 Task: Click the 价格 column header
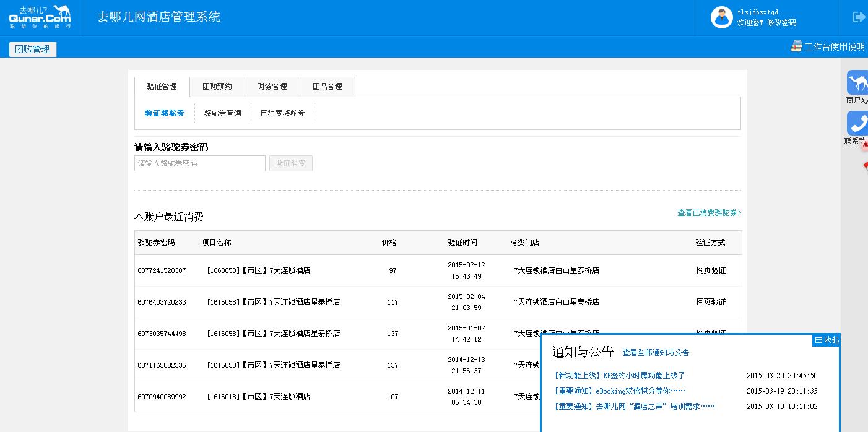389,243
